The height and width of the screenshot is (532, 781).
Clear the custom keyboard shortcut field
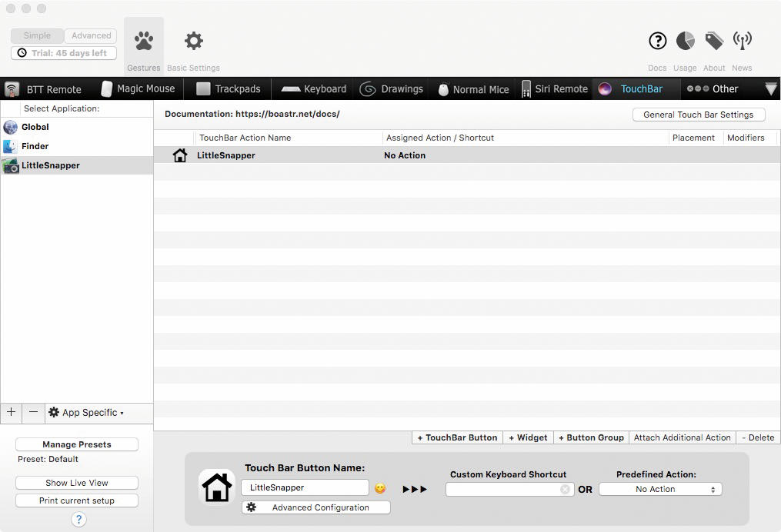(x=565, y=489)
